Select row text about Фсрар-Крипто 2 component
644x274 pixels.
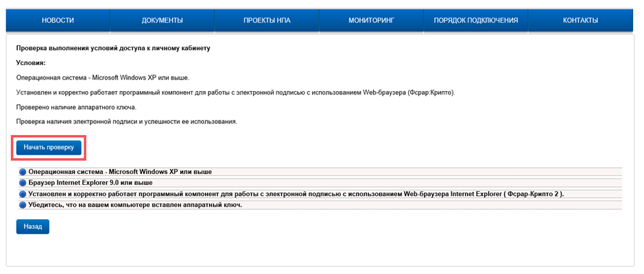point(296,194)
